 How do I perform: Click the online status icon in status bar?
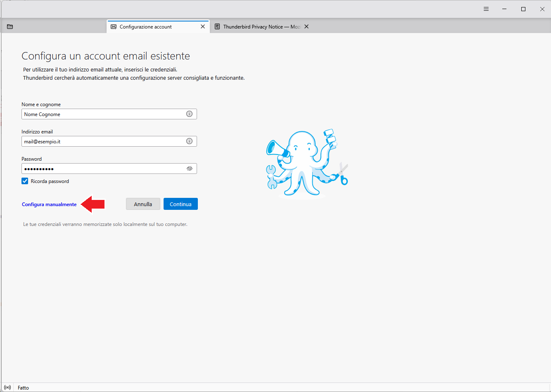click(x=7, y=387)
